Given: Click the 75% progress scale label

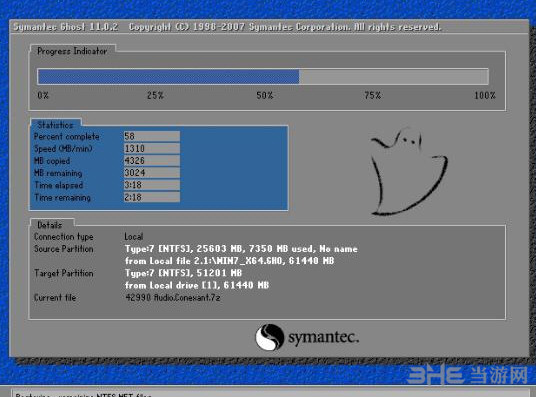Looking at the screenshot, I should [372, 95].
